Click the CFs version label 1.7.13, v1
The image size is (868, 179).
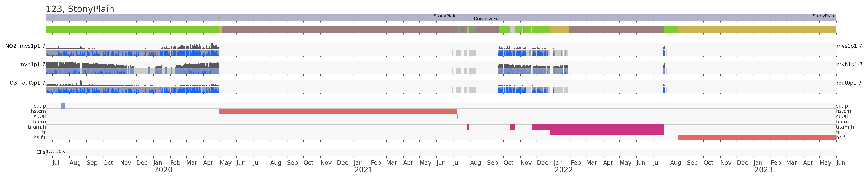coord(57,152)
